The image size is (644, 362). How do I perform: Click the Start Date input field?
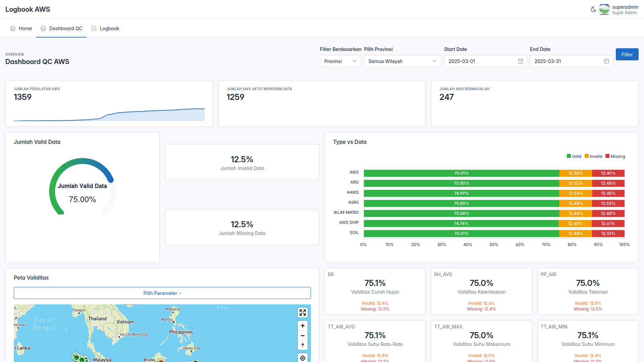point(480,61)
